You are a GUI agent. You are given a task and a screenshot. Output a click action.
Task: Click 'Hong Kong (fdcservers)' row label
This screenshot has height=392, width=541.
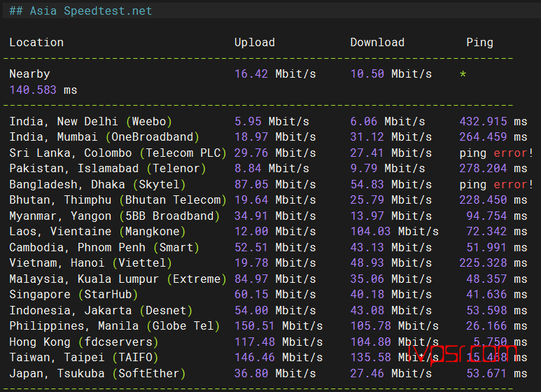pyautogui.click(x=84, y=342)
